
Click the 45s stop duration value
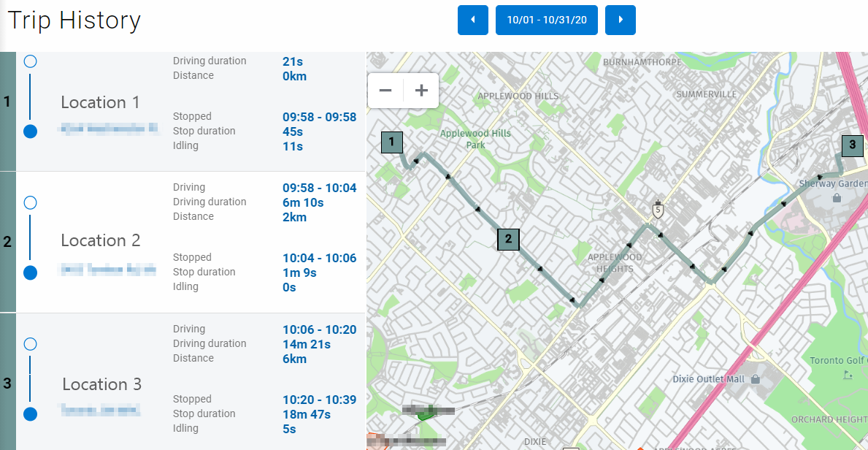coord(293,132)
